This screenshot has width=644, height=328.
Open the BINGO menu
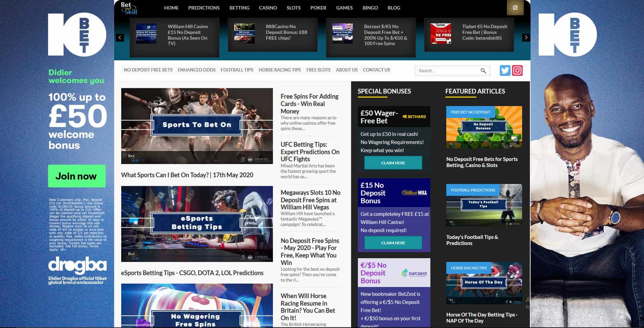(x=370, y=8)
